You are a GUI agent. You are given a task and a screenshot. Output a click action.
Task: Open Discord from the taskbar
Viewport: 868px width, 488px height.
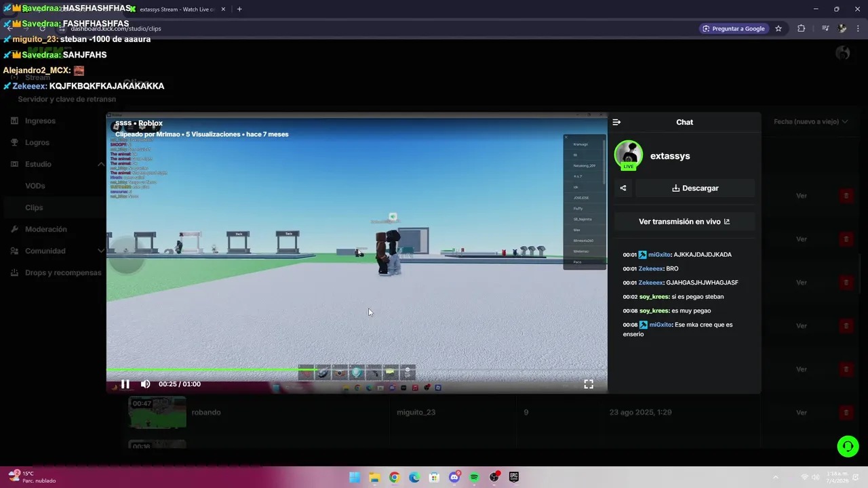point(454,477)
